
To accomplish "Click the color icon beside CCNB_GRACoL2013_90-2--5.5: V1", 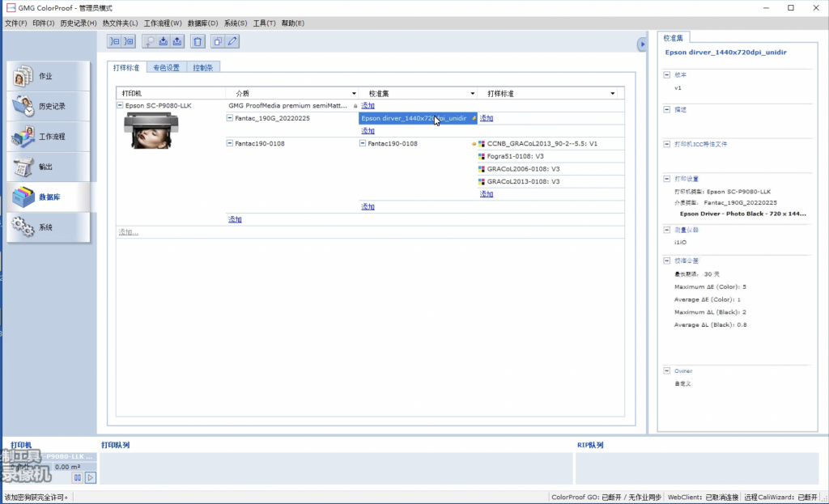I will 481,144.
